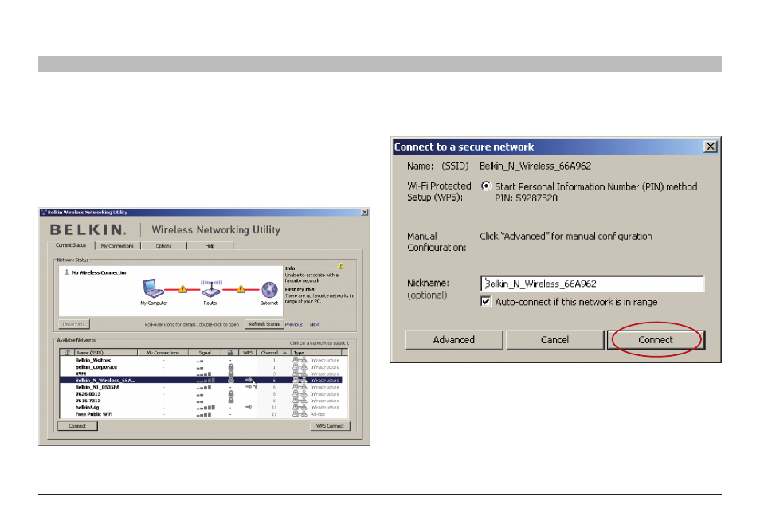Sort by the Signal column header
The height and width of the screenshot is (532, 760).
205,353
